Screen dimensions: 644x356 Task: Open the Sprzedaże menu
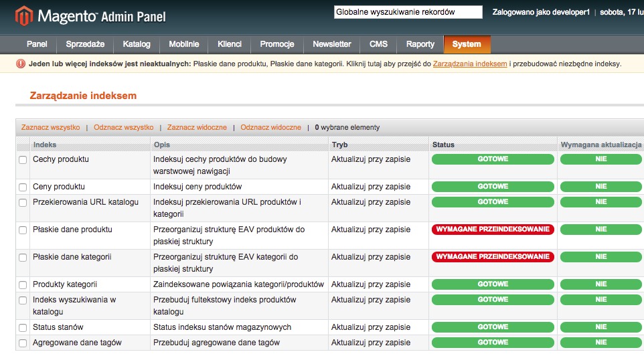coord(85,44)
